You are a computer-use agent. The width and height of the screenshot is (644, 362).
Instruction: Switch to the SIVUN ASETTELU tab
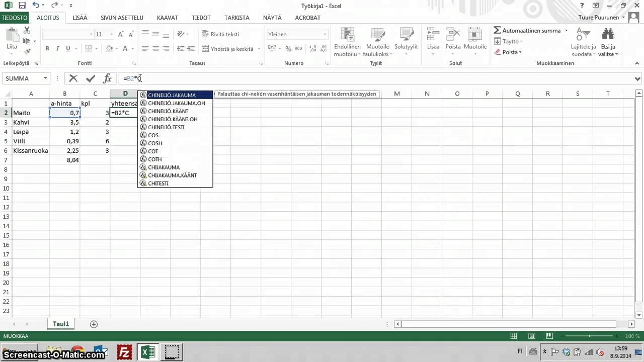click(x=121, y=18)
